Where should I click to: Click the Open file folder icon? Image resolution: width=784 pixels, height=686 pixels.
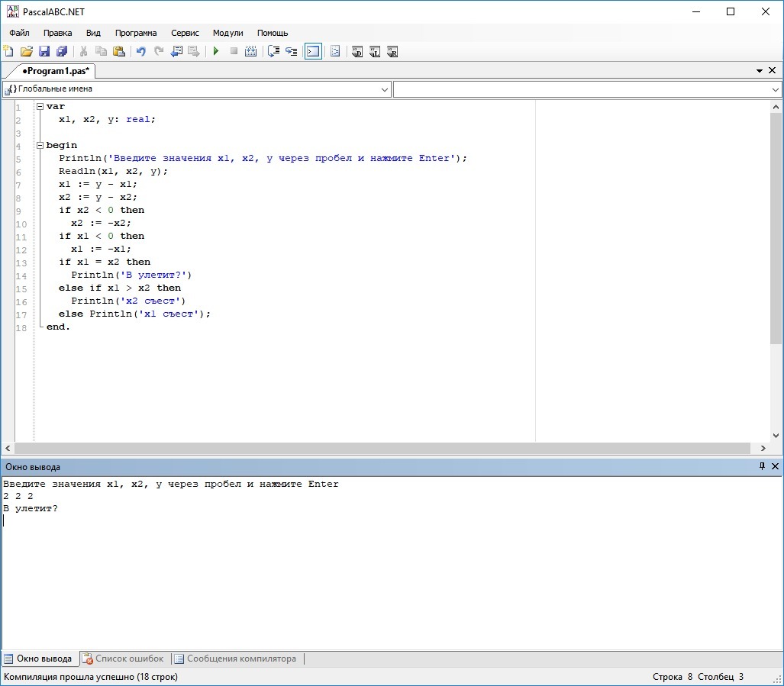(x=27, y=52)
